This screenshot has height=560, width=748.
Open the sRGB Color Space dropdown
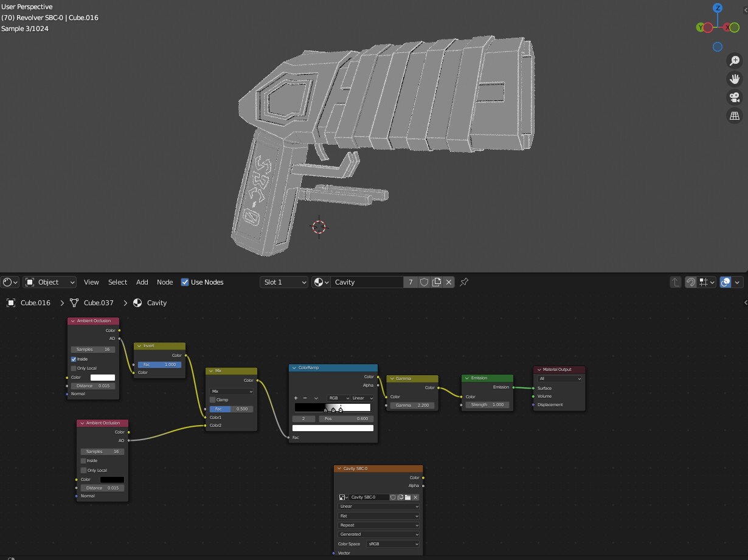point(392,544)
